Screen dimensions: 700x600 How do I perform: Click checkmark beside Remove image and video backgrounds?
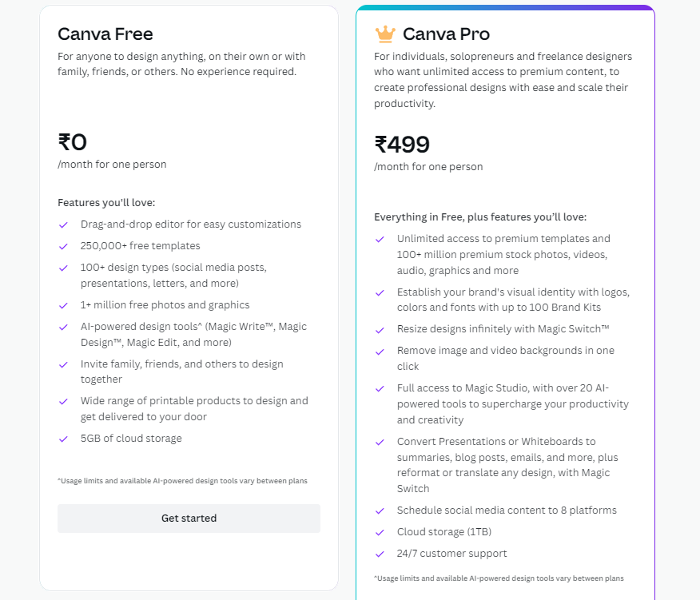coord(380,352)
